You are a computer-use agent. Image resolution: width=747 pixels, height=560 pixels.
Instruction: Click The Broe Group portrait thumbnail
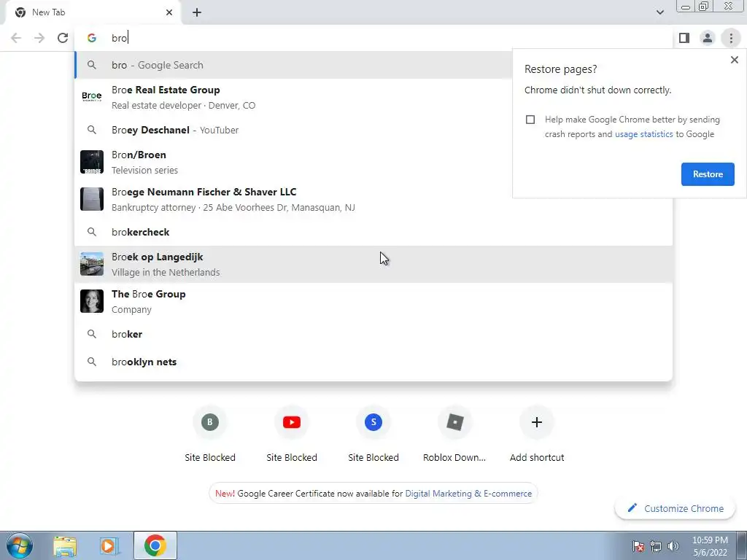click(91, 301)
